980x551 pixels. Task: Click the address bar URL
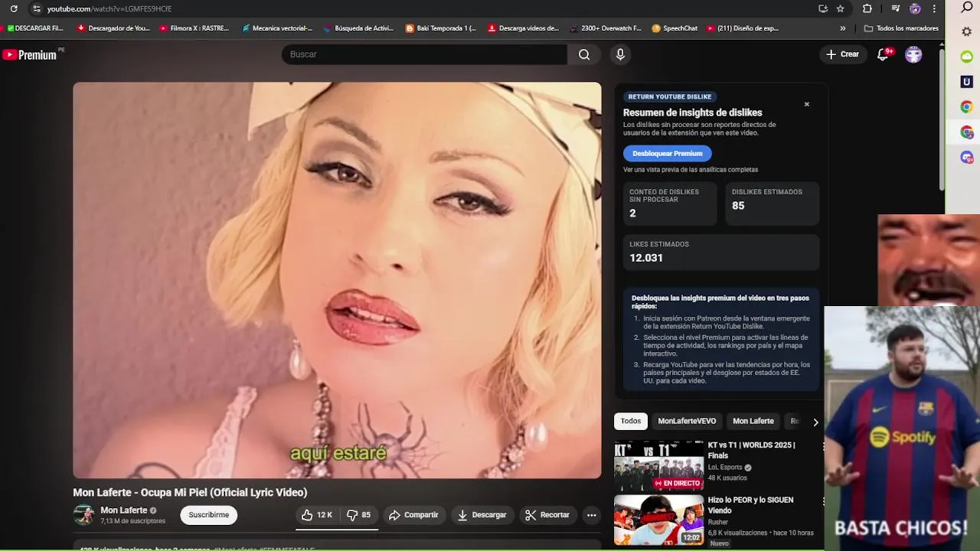click(x=109, y=8)
